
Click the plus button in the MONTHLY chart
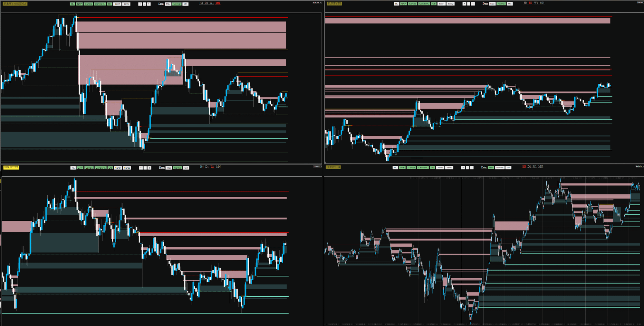pos(140,4)
